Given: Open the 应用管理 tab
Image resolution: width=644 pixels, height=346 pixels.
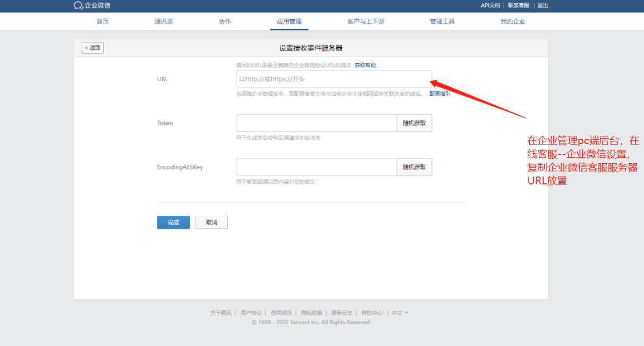Looking at the screenshot, I should coord(289,22).
